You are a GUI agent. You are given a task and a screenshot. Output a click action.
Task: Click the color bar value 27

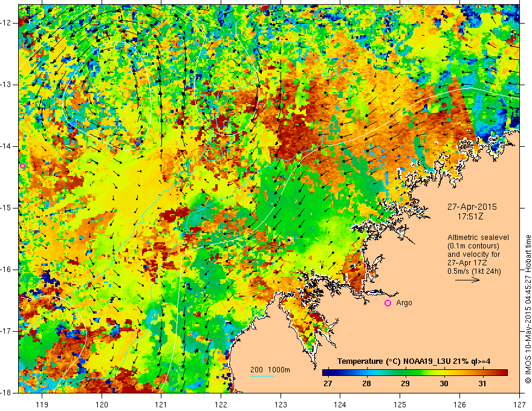coord(328,384)
